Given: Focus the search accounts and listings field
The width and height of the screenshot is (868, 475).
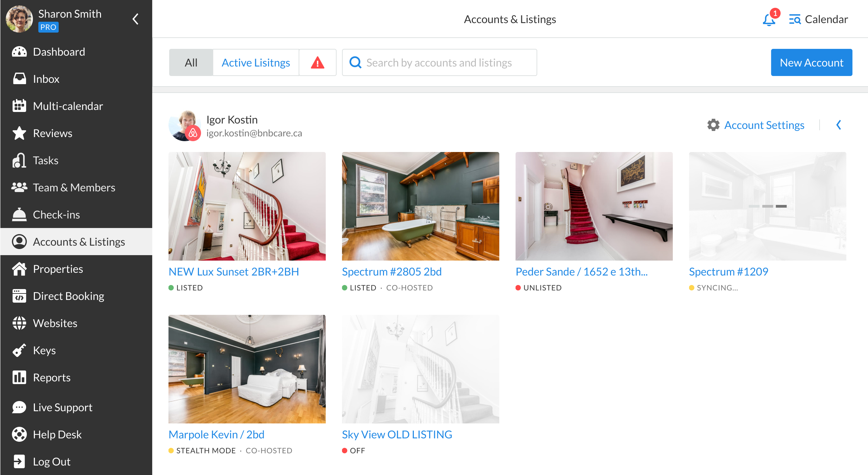Looking at the screenshot, I should pyautogui.click(x=439, y=63).
